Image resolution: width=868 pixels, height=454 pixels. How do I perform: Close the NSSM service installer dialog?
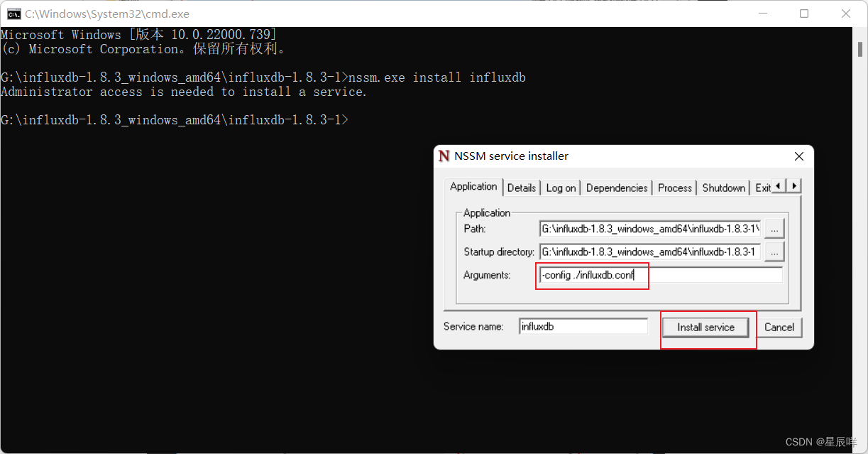tap(799, 156)
